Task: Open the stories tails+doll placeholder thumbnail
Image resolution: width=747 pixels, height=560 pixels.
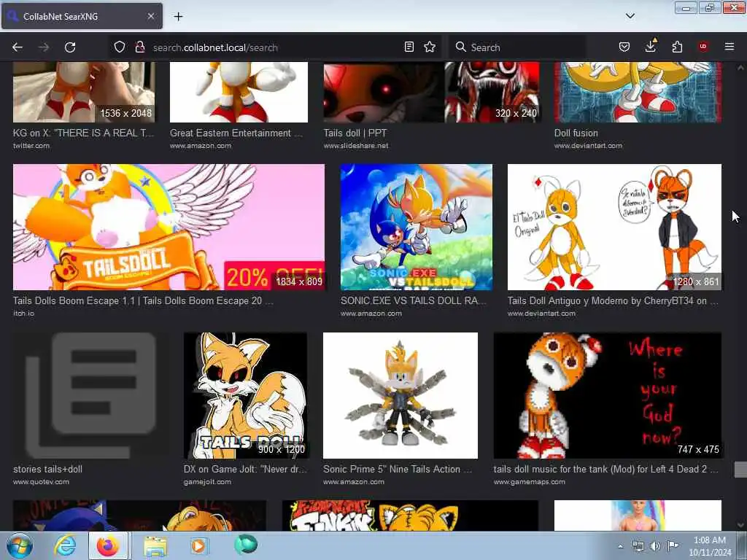Action: pos(91,395)
